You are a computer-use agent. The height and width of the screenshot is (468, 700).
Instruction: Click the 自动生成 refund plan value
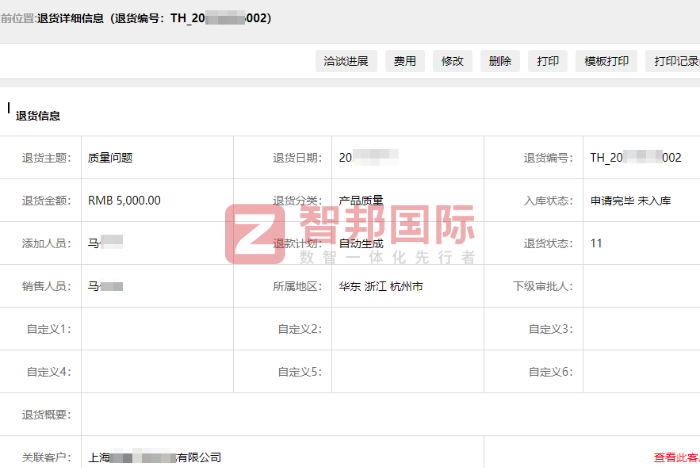tap(361, 243)
